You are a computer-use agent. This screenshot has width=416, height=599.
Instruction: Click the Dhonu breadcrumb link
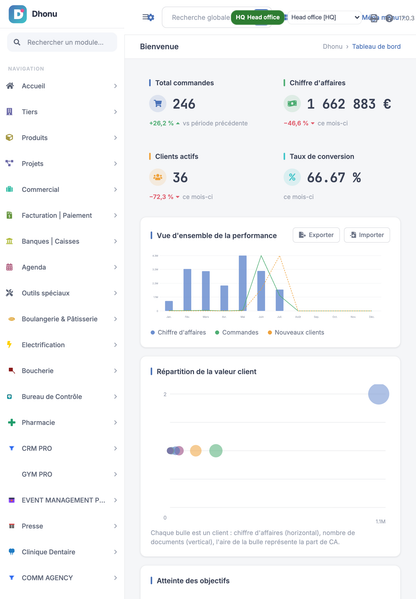pyautogui.click(x=332, y=47)
